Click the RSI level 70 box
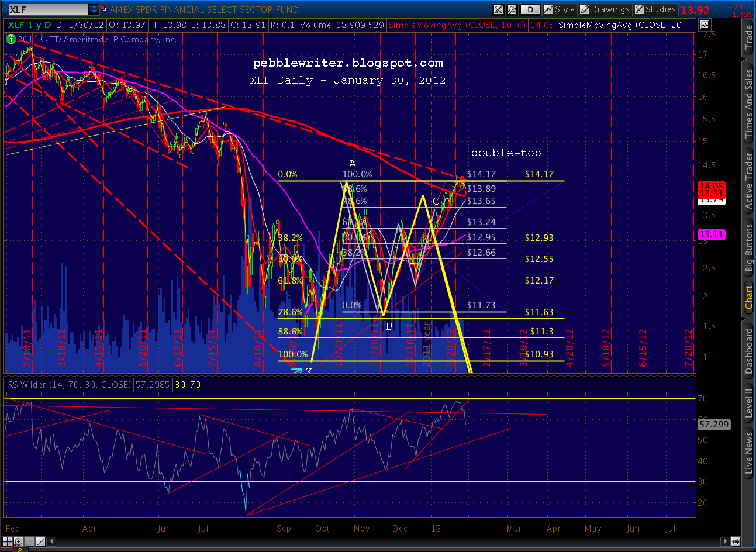The image size is (756, 552). point(195,385)
